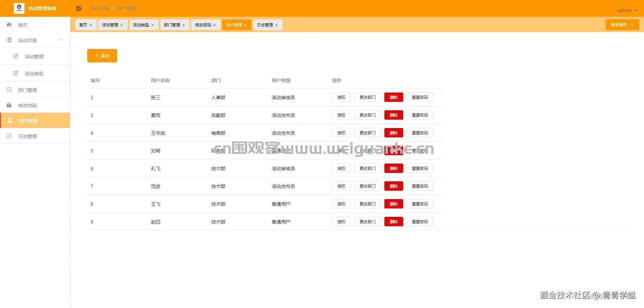The width and height of the screenshot is (644, 308).
Task: Click the 日志管理 check icon
Action: (9, 136)
